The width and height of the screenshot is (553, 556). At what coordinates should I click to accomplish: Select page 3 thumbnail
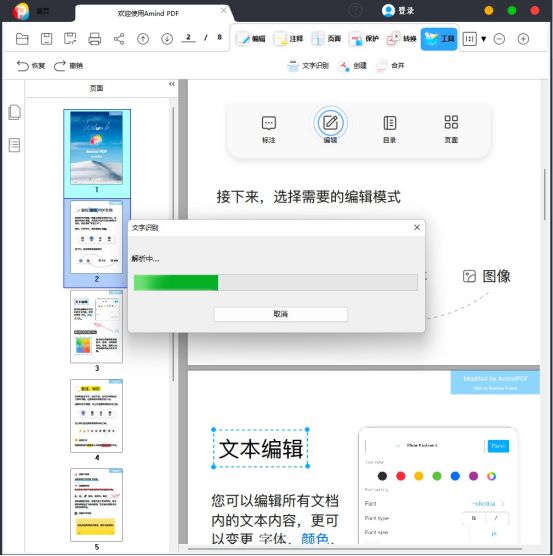[96, 327]
